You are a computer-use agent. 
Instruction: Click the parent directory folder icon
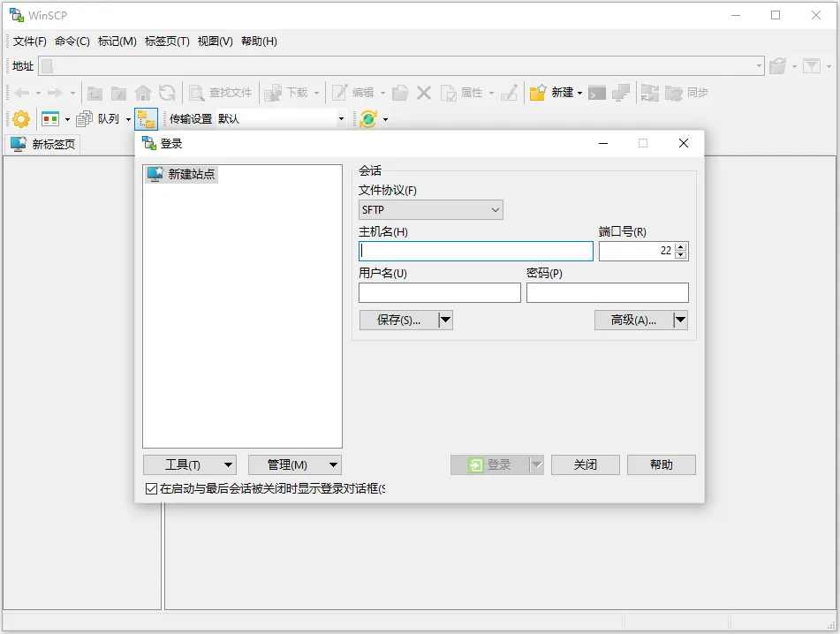[95, 93]
